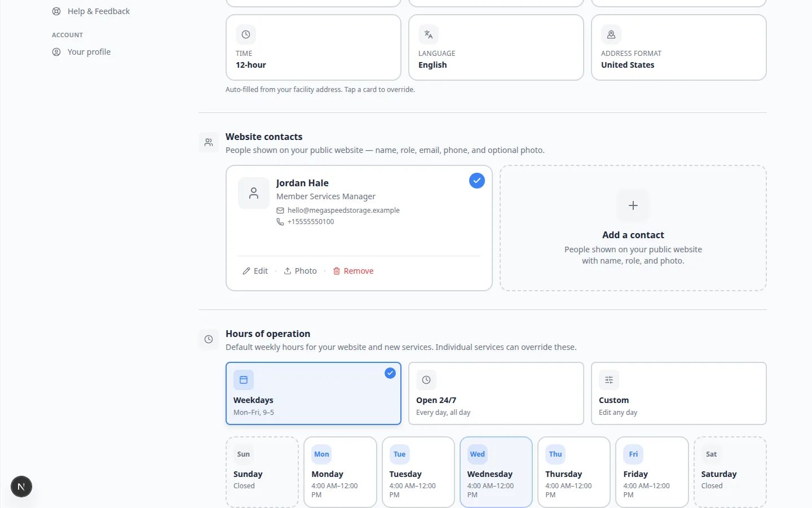
Task: Click the Add a contact card
Action: coord(633,228)
